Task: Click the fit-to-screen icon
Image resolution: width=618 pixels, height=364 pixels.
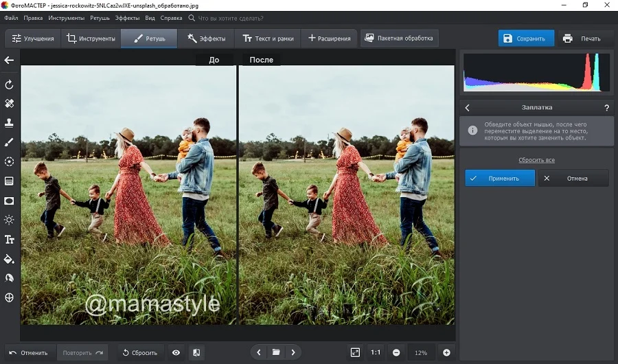Action: tap(355, 352)
